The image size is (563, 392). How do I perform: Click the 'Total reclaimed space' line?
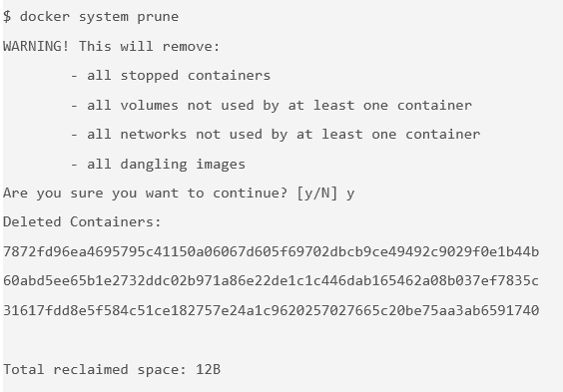pos(112,369)
